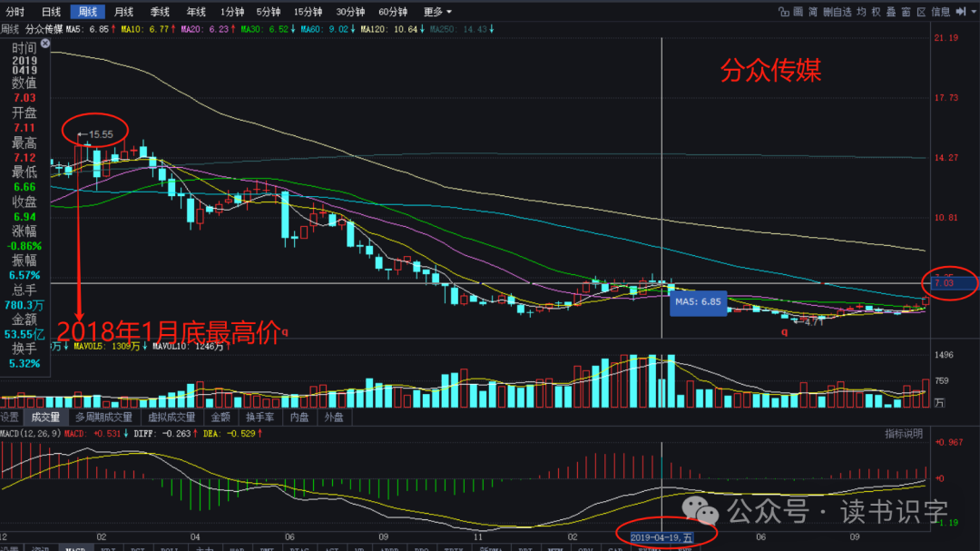The image size is (980, 551).
Task: Click the 叠 overlay stock button
Action: (891, 12)
